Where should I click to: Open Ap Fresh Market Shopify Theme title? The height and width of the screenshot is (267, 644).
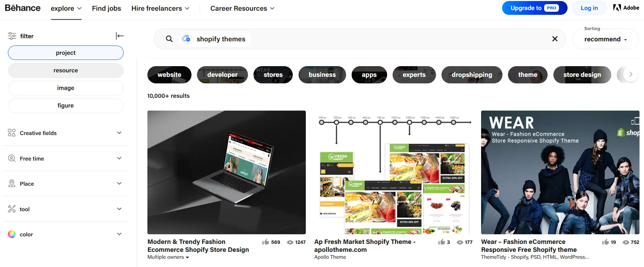coord(365,246)
